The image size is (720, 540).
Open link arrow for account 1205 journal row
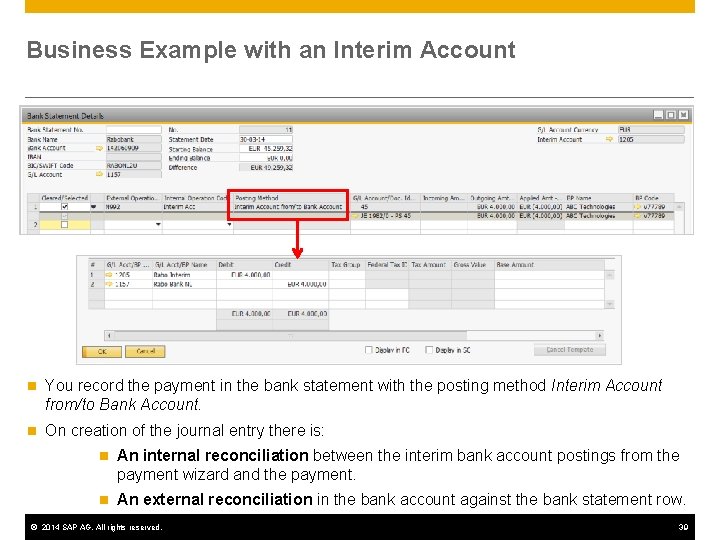click(109, 275)
